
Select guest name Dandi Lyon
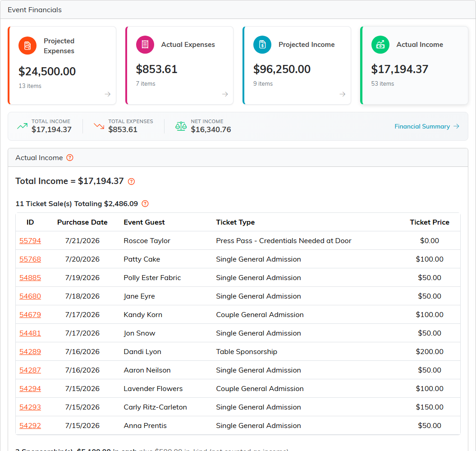(x=142, y=352)
